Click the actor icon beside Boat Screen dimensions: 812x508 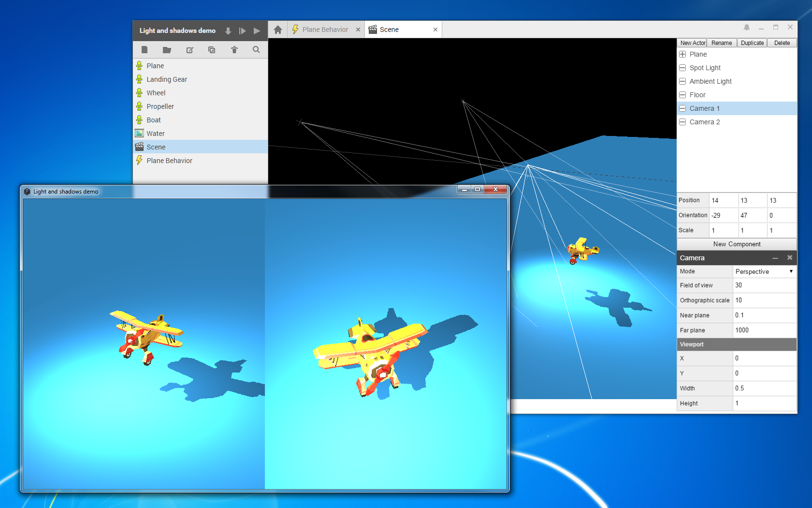(139, 120)
